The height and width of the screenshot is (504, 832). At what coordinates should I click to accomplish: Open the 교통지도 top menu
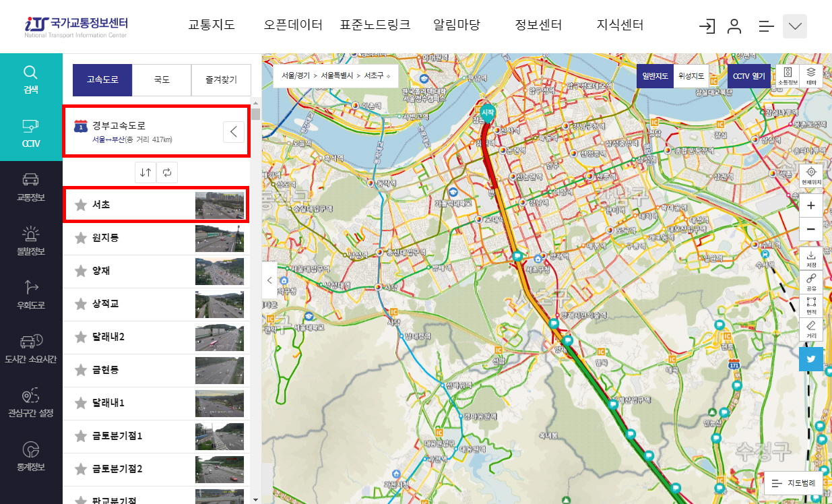tap(212, 26)
